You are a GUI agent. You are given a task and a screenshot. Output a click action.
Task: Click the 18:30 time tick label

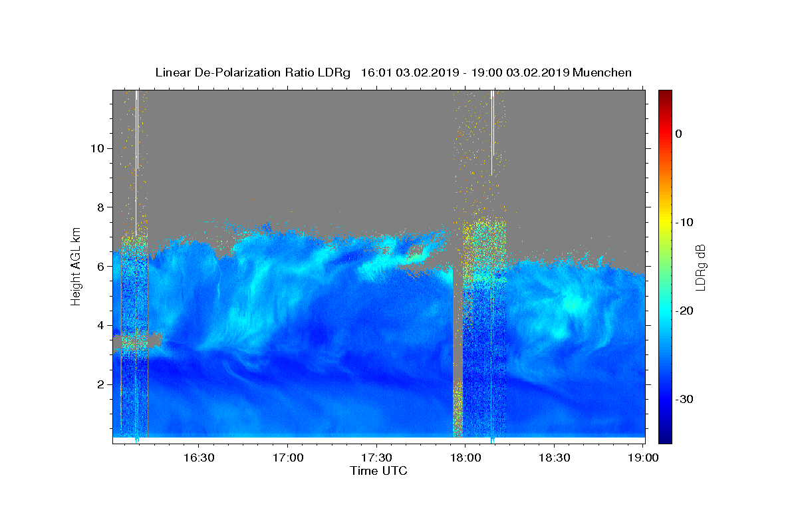tap(554, 458)
